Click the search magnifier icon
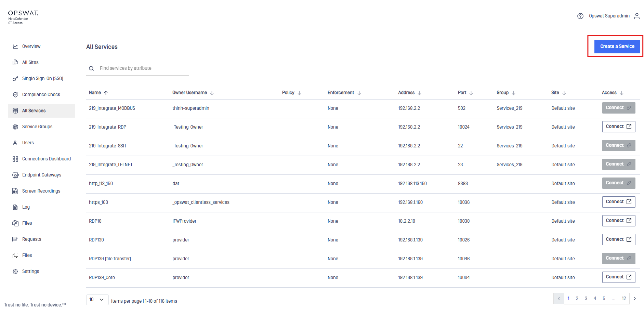This screenshot has height=315, width=644. (91, 68)
